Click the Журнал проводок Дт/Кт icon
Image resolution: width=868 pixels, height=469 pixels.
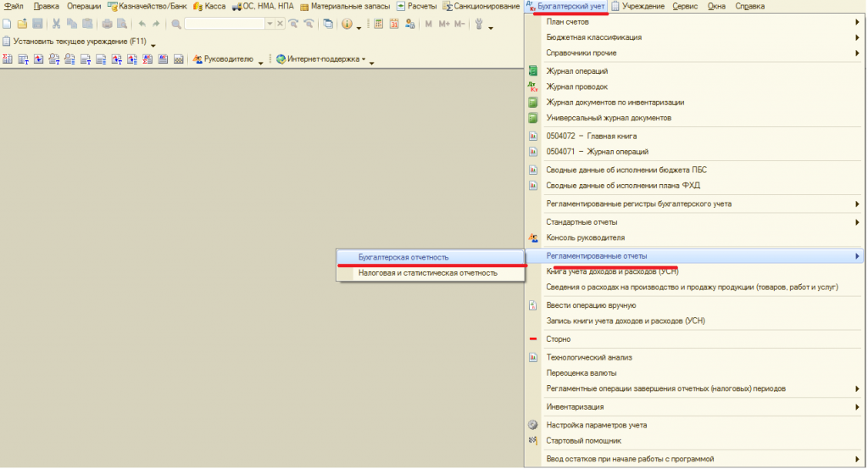tap(532, 87)
